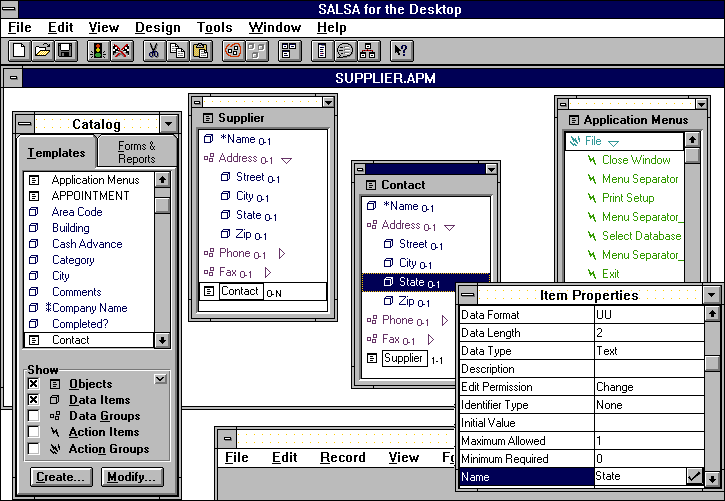
Task: Click the traffic light toolbar icon
Action: [x=98, y=50]
